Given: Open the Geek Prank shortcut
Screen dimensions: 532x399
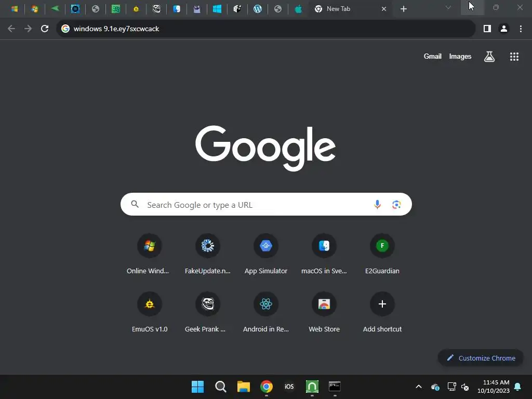Looking at the screenshot, I should 208,312.
